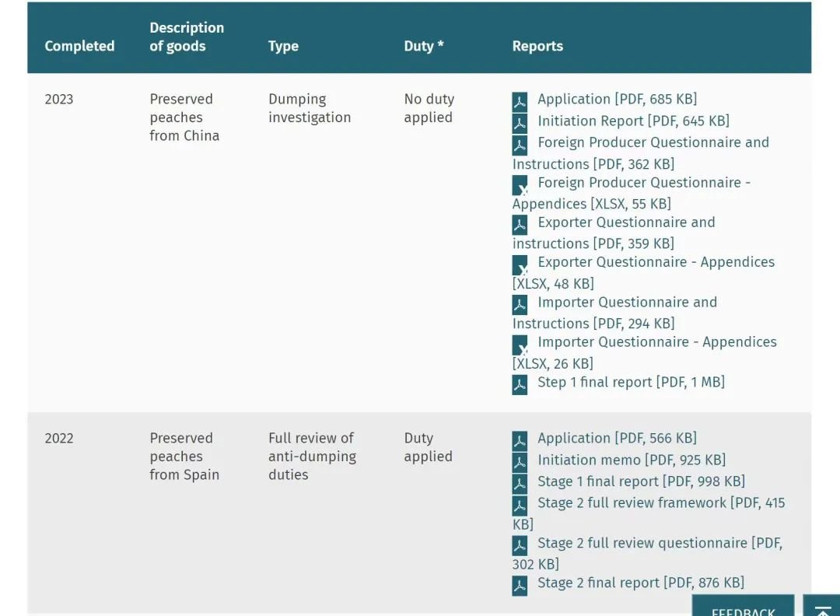
Task: Click the Reports column header
Action: click(x=537, y=46)
